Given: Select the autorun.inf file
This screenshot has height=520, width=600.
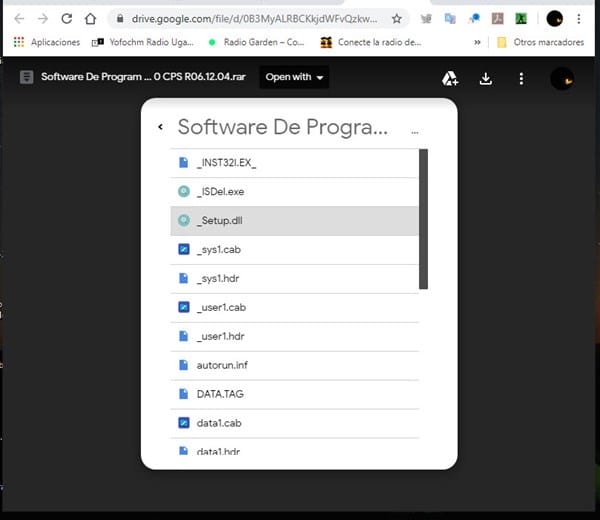Looking at the screenshot, I should point(294,365).
